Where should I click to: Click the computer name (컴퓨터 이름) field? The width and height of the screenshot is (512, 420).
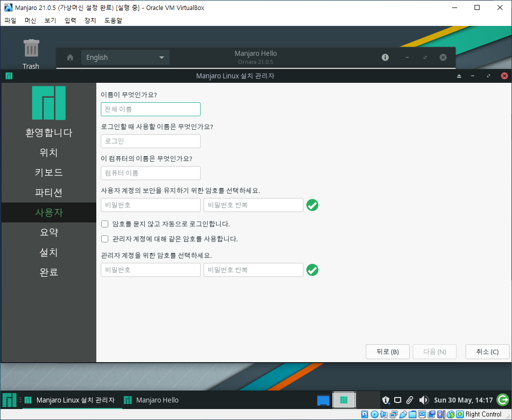coord(151,173)
